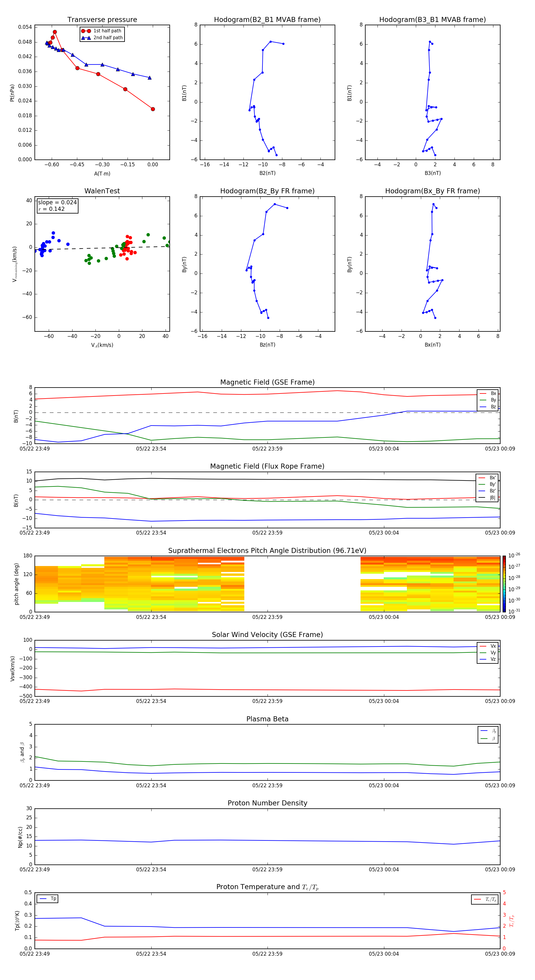Click the "Plasma Beta" panel title

(x=267, y=719)
